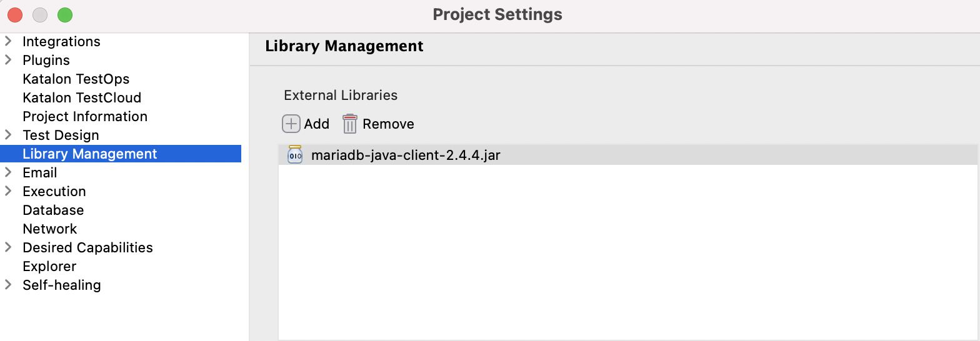Screen dimensions: 980x341
Task: Go to Network settings
Action: [50, 229]
